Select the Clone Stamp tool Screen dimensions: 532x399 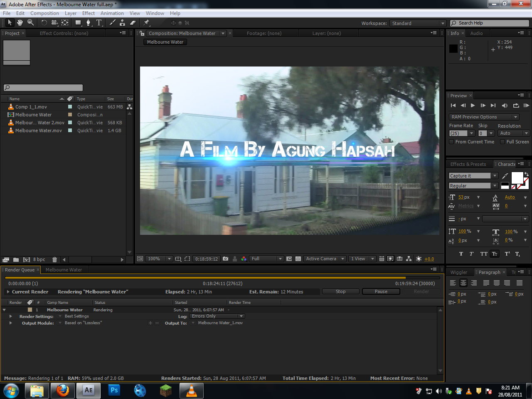pos(123,23)
